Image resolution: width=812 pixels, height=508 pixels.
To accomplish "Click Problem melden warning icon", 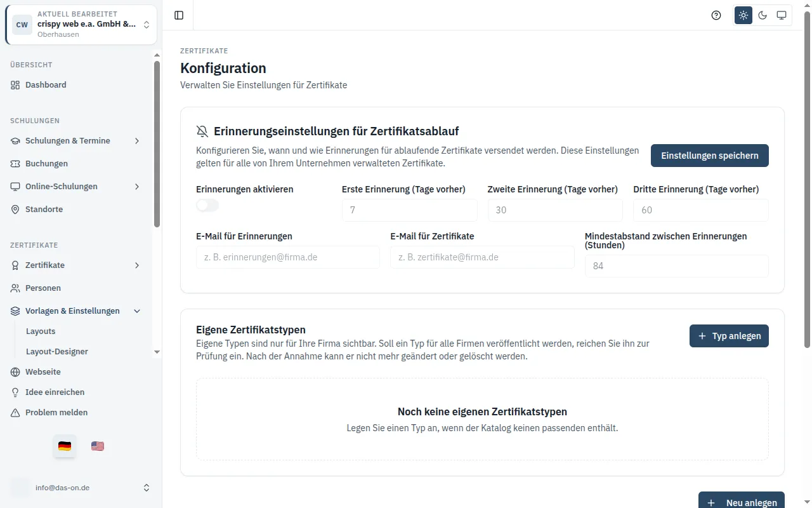I will click(x=15, y=412).
